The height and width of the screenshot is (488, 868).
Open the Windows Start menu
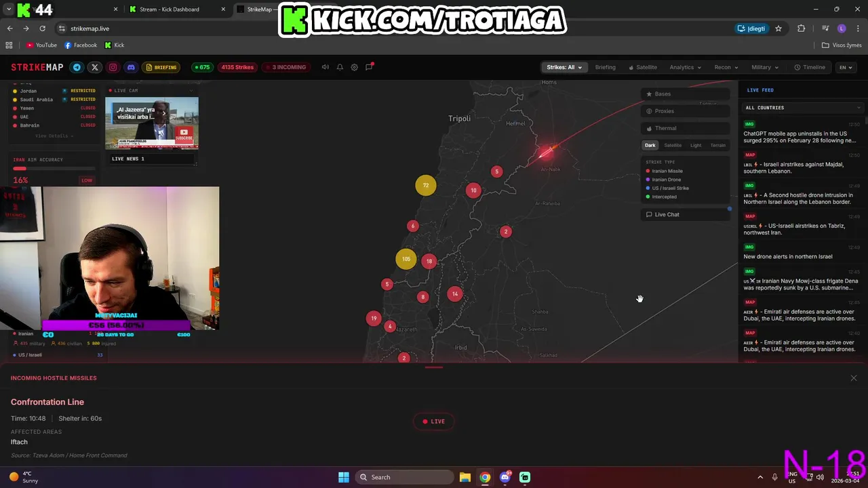coord(344,477)
